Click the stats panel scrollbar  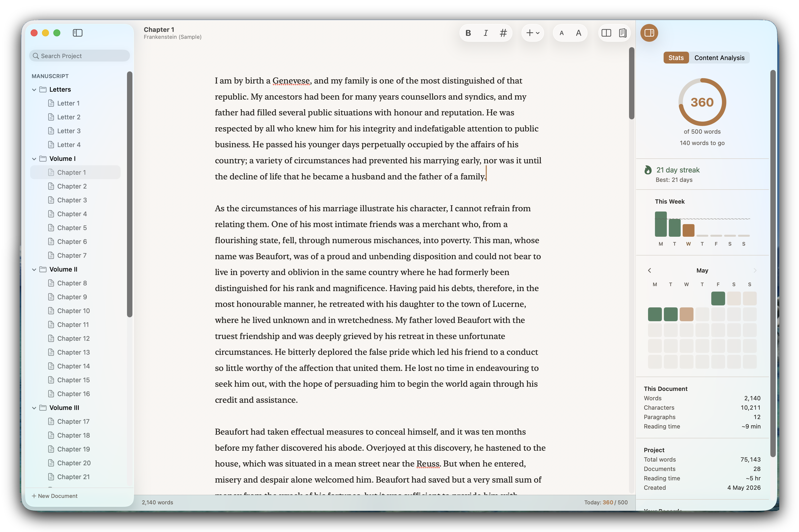[x=773, y=263]
